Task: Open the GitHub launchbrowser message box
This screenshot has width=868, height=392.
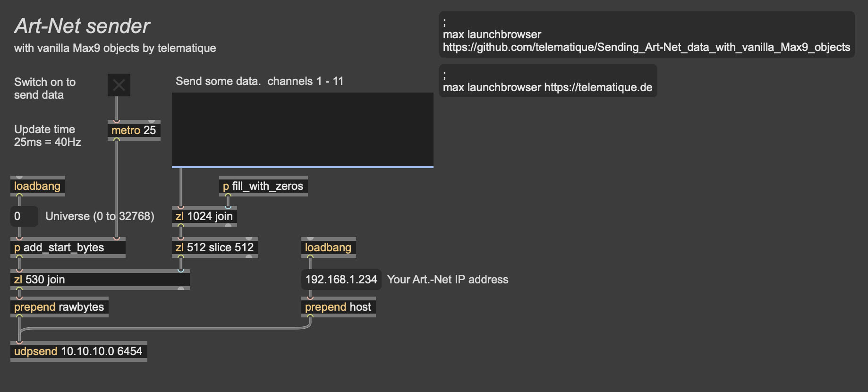Action: (646, 35)
